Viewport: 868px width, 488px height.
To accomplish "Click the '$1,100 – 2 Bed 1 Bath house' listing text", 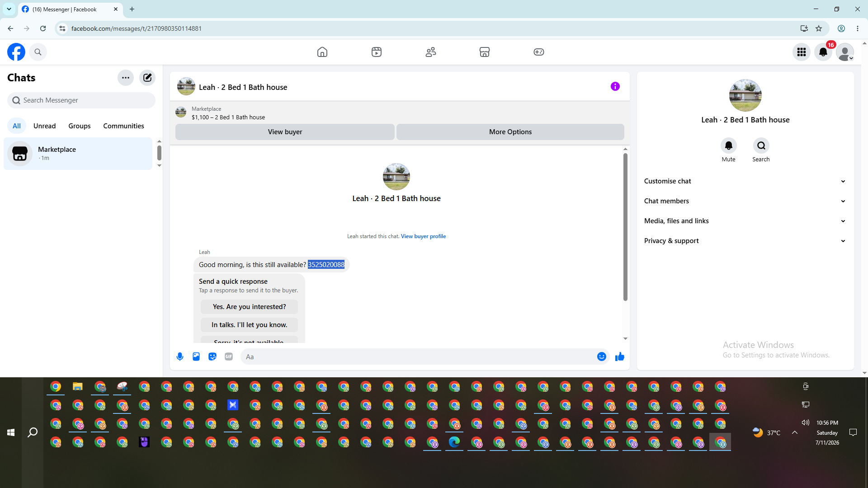I will click(228, 117).
